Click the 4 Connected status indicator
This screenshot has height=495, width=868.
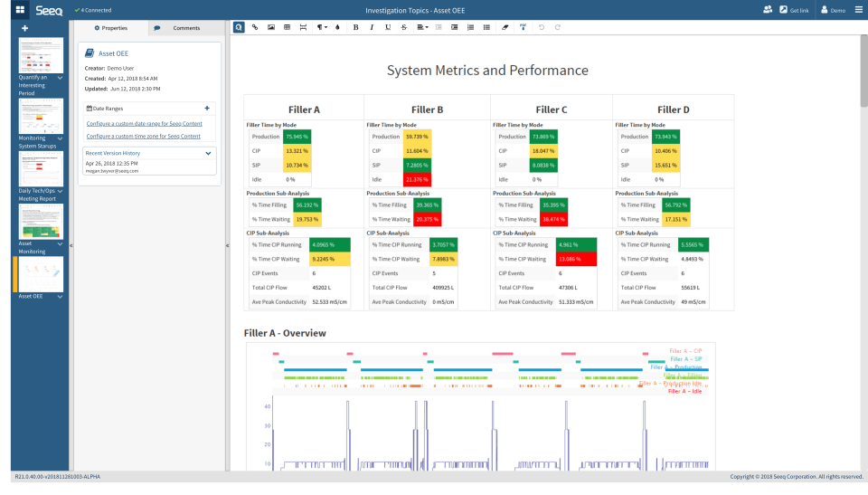93,10
